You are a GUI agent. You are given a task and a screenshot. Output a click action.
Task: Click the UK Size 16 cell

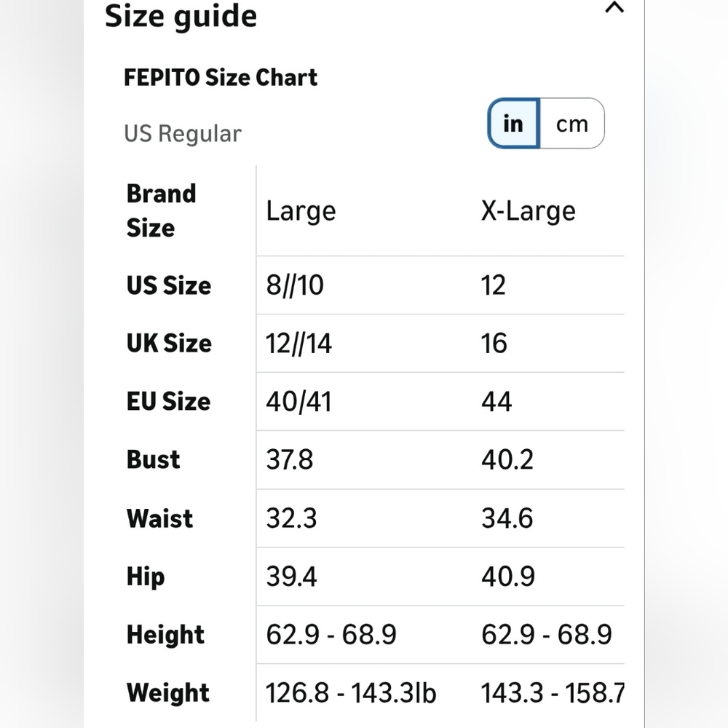pos(494,344)
